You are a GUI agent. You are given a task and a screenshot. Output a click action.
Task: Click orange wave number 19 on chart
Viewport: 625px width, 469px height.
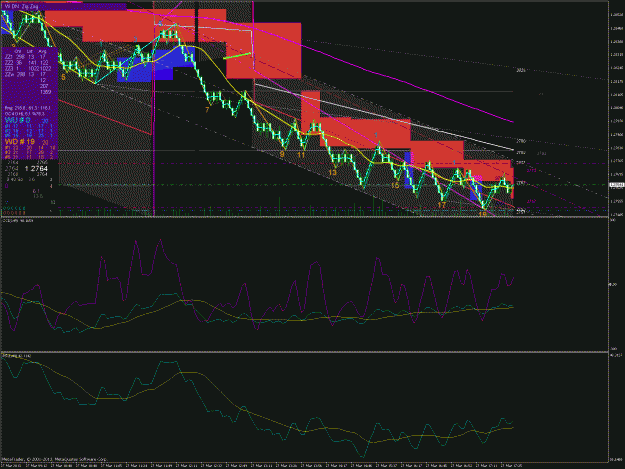(x=482, y=214)
